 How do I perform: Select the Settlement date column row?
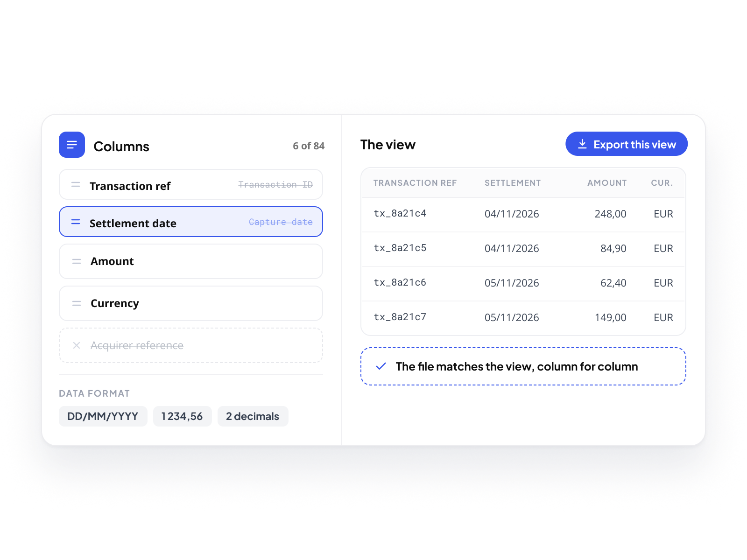[191, 222]
